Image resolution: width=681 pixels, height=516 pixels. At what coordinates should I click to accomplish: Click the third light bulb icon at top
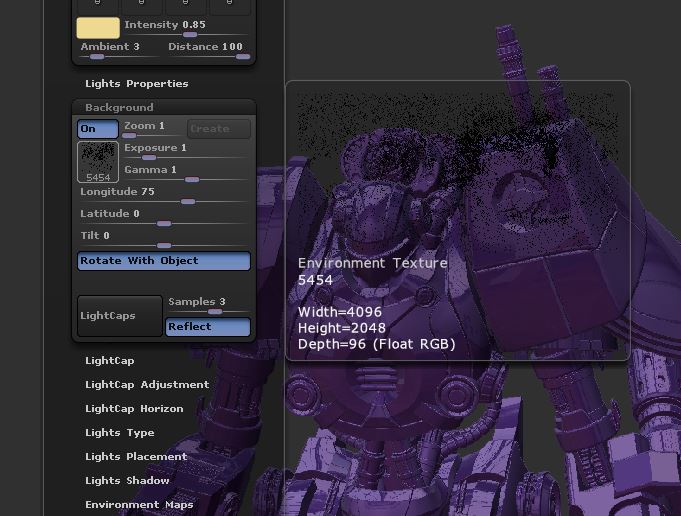[186, 5]
